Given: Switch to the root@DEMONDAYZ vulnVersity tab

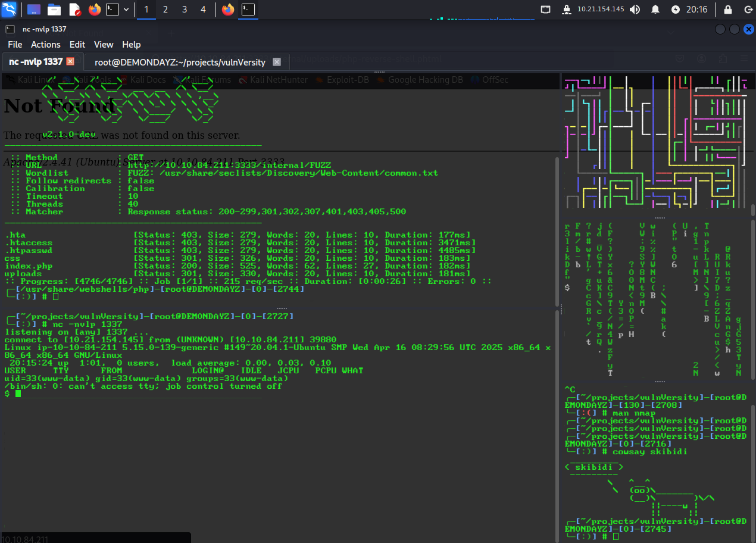Looking at the screenshot, I should coord(180,62).
